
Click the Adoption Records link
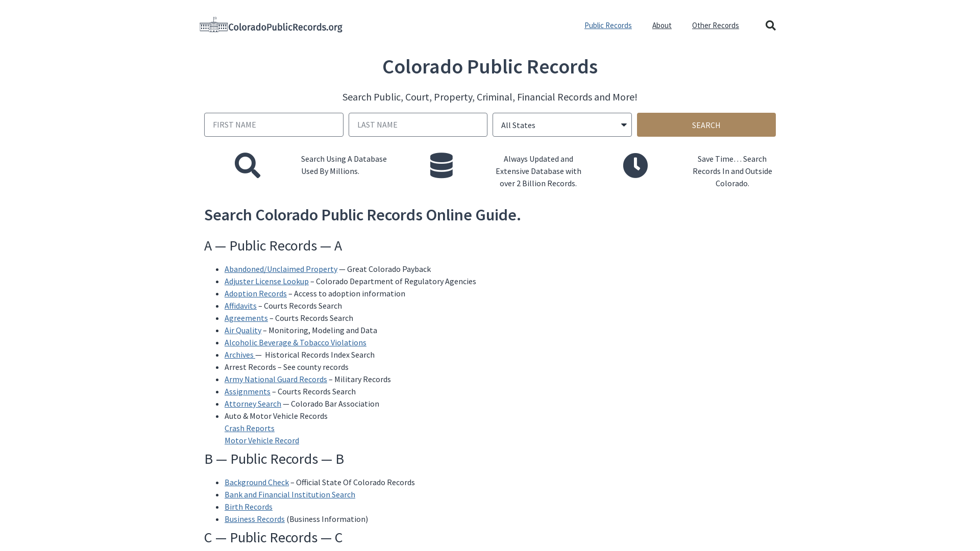pos(255,293)
